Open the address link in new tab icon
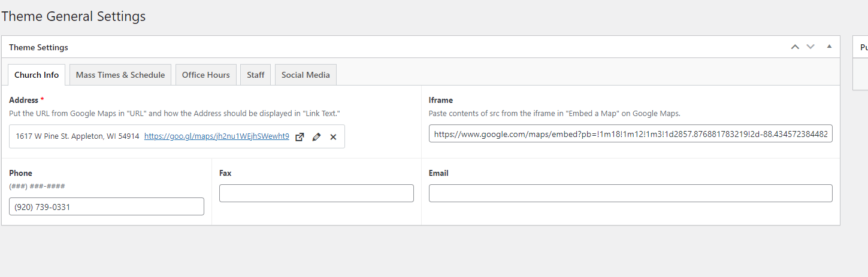The width and height of the screenshot is (868, 277). pos(300,137)
